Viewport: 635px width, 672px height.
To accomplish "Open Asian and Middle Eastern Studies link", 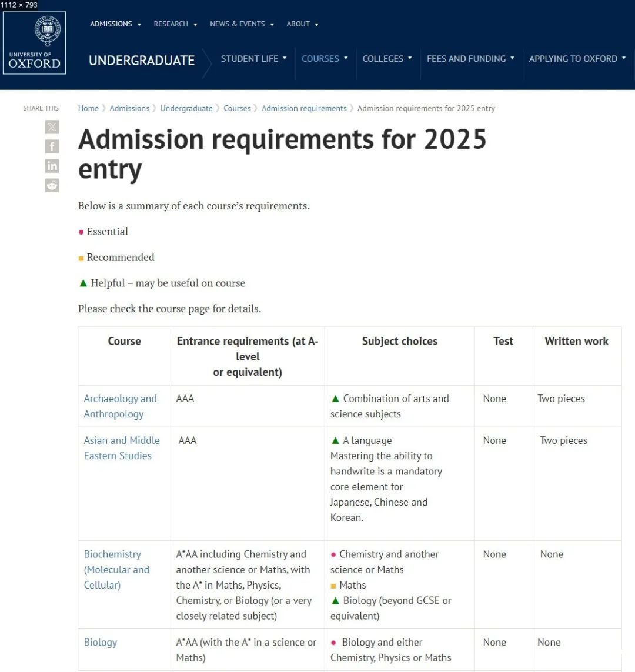I will 121,448.
